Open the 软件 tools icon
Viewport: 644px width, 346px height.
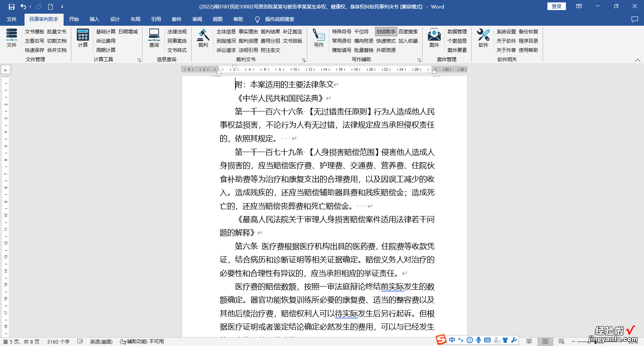click(483, 38)
